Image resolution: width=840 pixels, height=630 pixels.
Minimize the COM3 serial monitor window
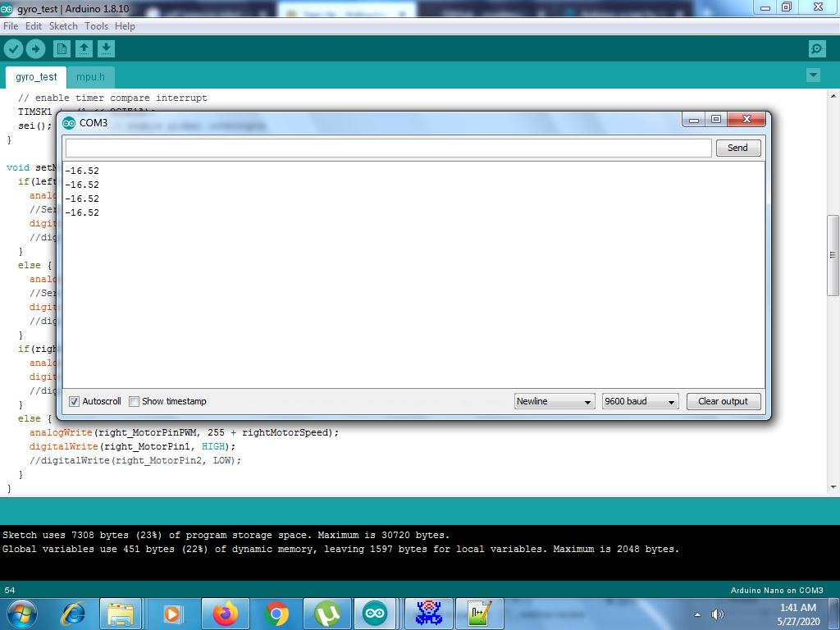[694, 120]
